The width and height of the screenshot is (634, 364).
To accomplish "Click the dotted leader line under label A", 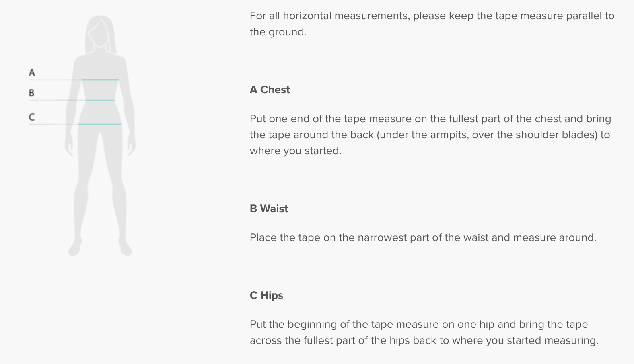I will (x=54, y=80).
